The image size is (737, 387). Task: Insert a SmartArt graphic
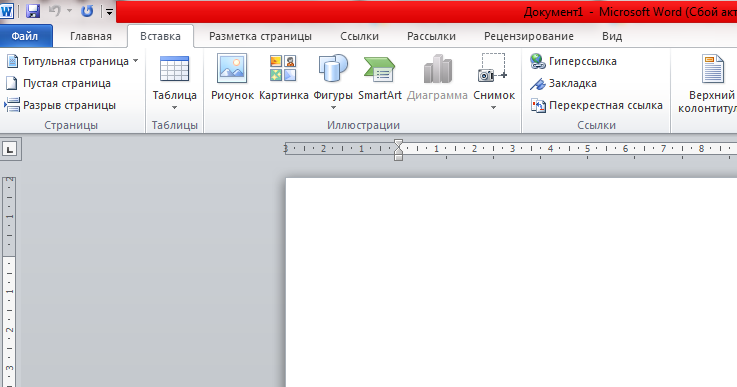point(380,78)
